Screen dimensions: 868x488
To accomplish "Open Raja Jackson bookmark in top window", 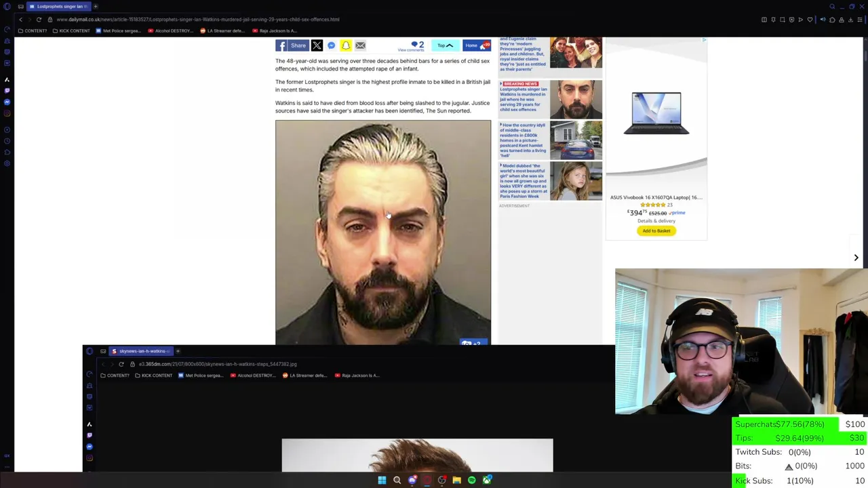I will [275, 31].
